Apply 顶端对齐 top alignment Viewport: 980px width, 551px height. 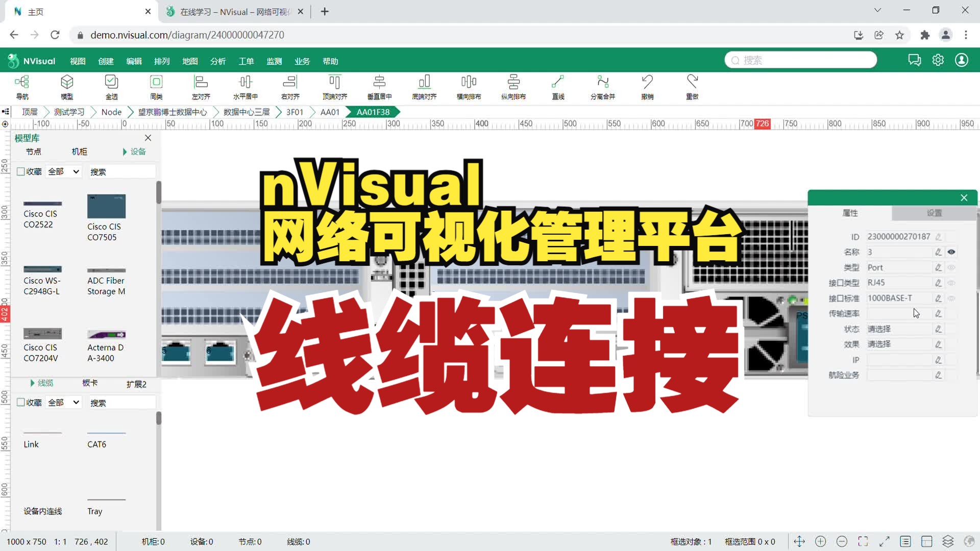tap(335, 87)
